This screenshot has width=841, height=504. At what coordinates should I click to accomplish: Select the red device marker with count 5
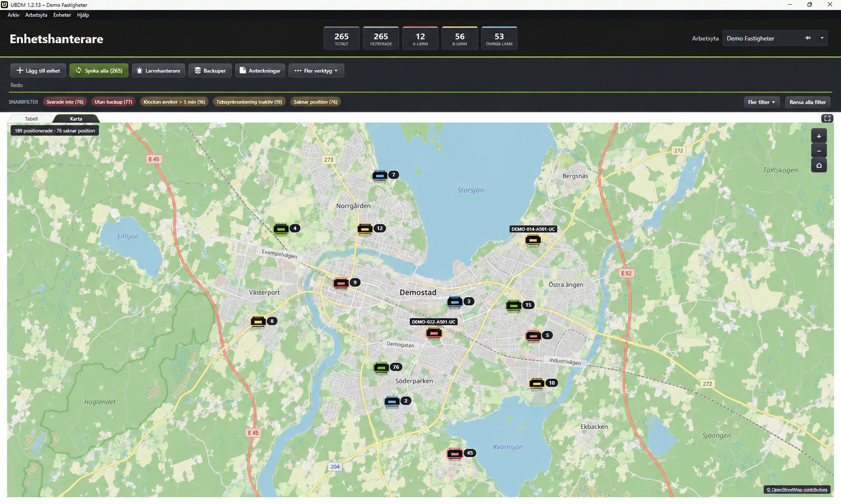click(533, 336)
